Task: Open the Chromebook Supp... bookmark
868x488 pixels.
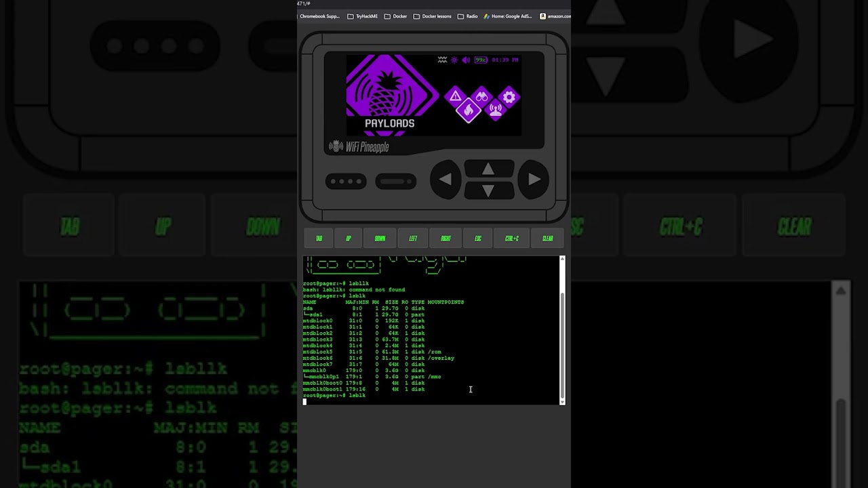Action: coord(319,16)
